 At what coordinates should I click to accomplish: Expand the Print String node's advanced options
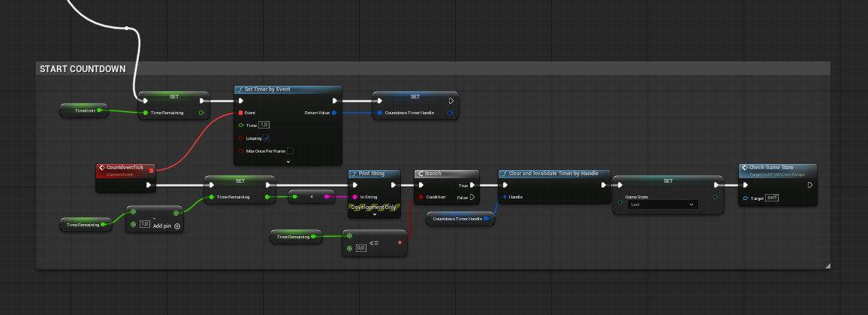click(x=374, y=214)
